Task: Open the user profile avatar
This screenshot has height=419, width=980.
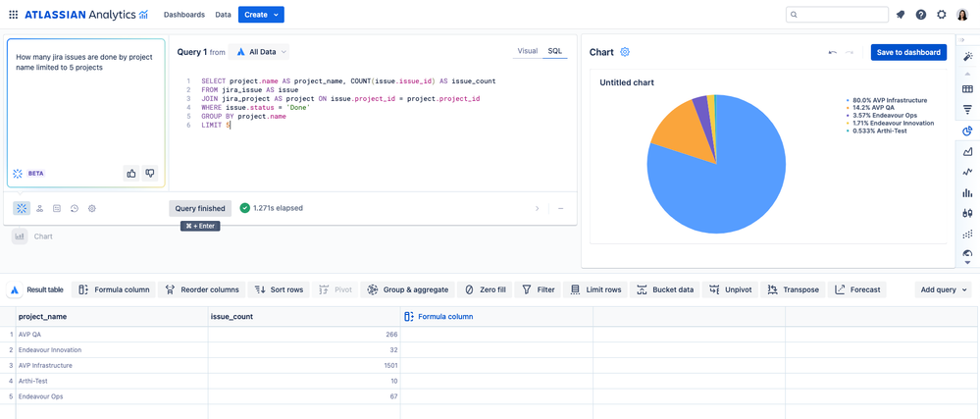Action: point(962,15)
